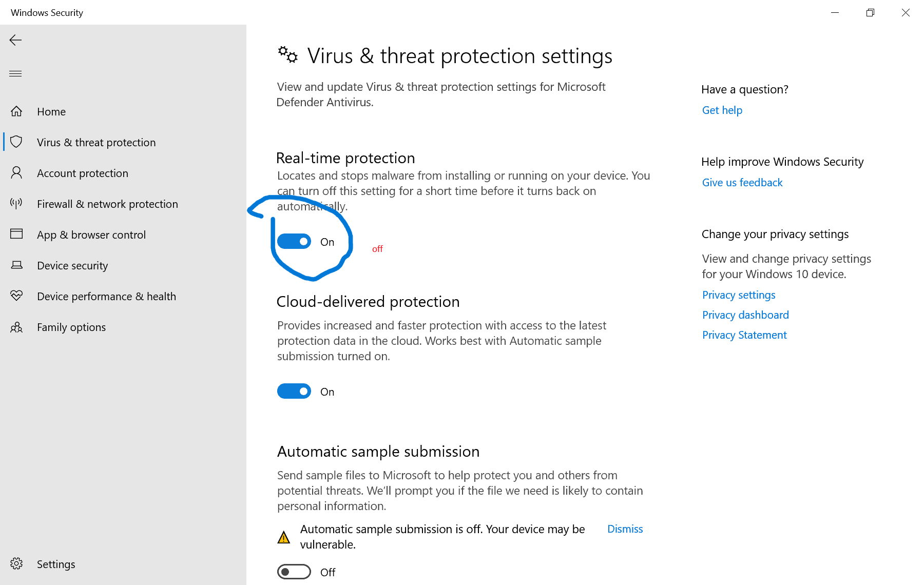Dismiss the sample submission warning
This screenshot has width=924, height=585.
625,529
